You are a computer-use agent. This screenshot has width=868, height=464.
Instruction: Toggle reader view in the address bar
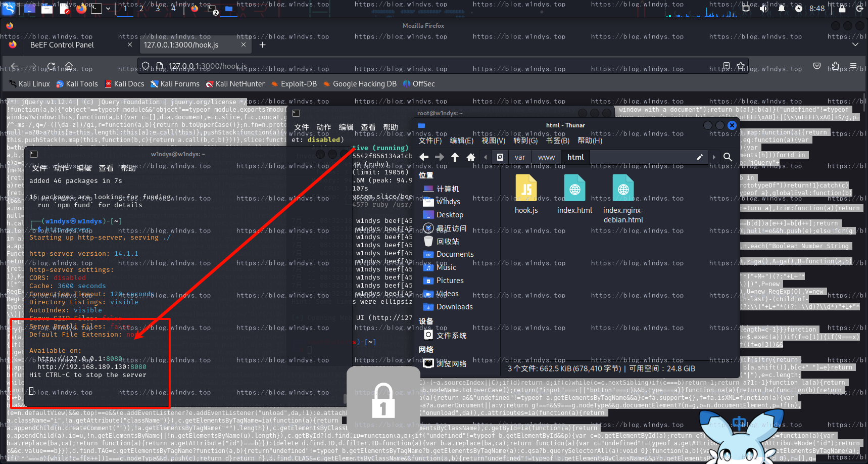coord(727,66)
